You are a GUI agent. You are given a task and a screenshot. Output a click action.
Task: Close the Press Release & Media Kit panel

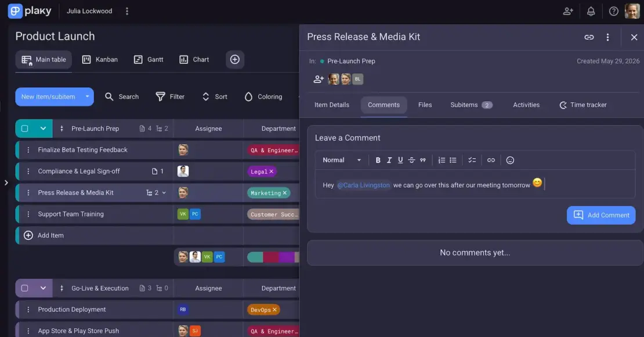pyautogui.click(x=634, y=37)
